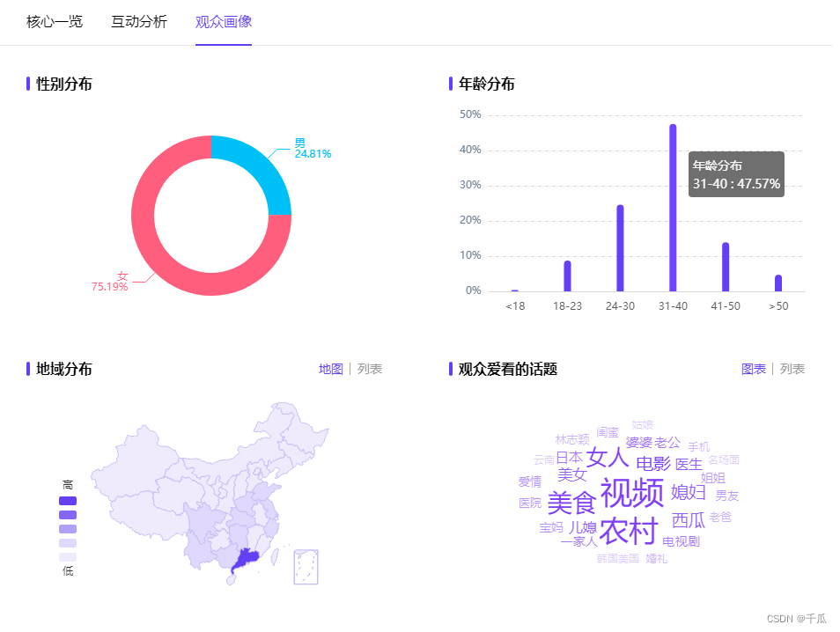
Task: Click the word 农村 in the topic cloud
Action: pyautogui.click(x=629, y=531)
